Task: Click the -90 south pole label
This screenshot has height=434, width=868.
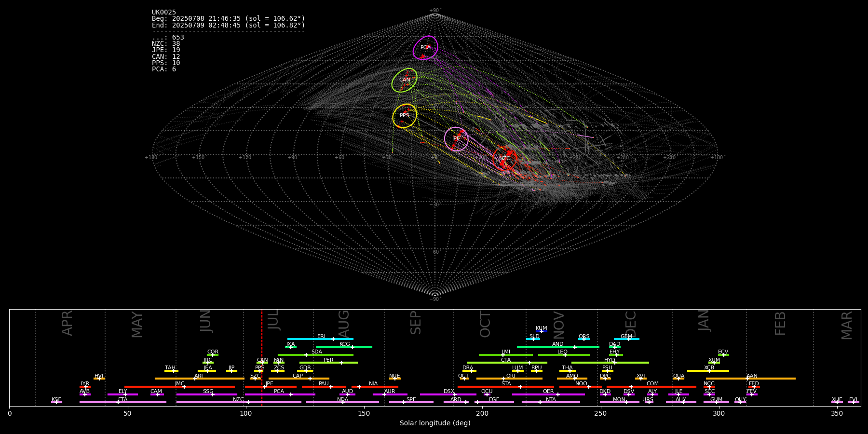Action: click(x=434, y=299)
